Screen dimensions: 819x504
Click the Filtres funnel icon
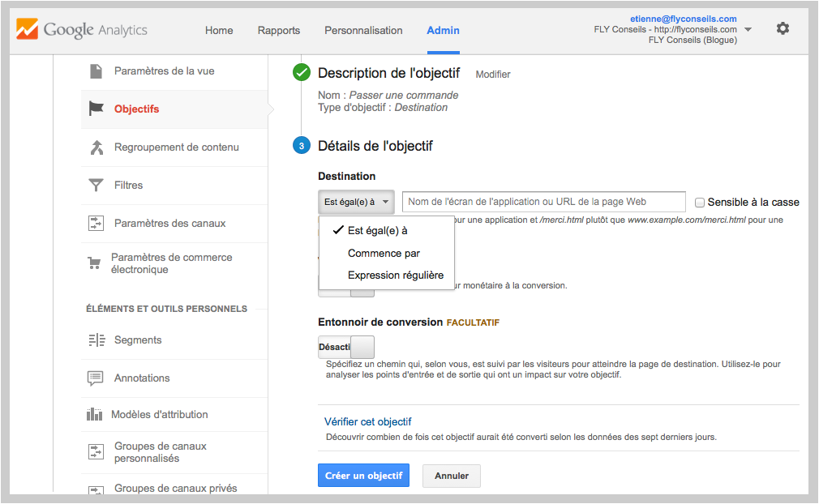tap(96, 185)
